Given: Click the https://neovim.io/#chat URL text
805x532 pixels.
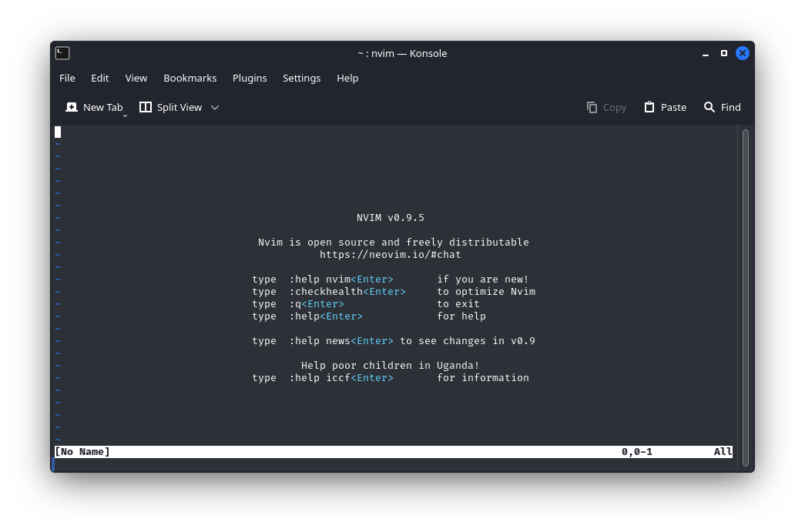Looking at the screenshot, I should coord(391,255).
